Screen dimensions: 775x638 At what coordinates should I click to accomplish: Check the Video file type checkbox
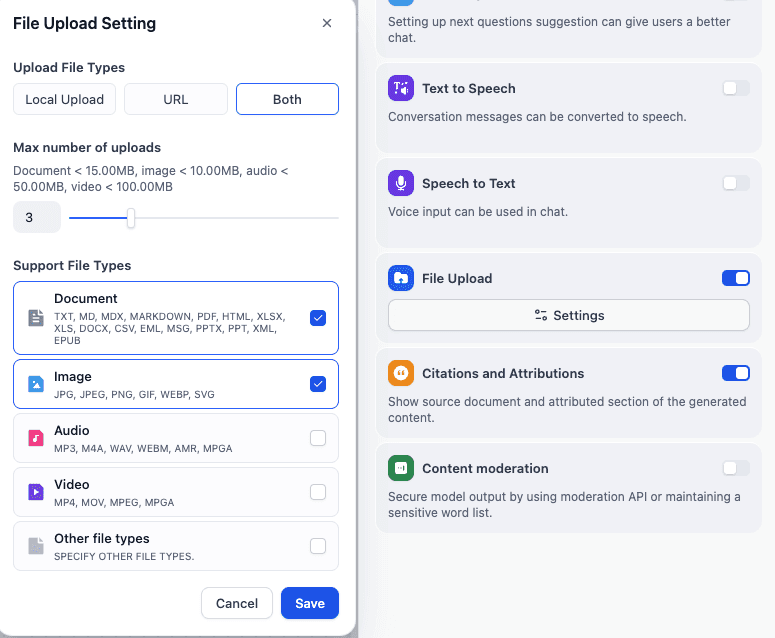(x=318, y=492)
